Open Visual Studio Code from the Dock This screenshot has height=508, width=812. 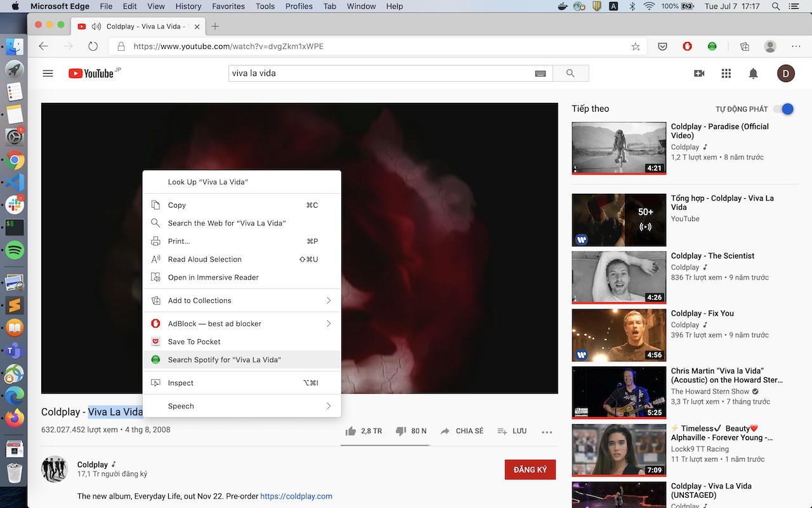coord(15,182)
